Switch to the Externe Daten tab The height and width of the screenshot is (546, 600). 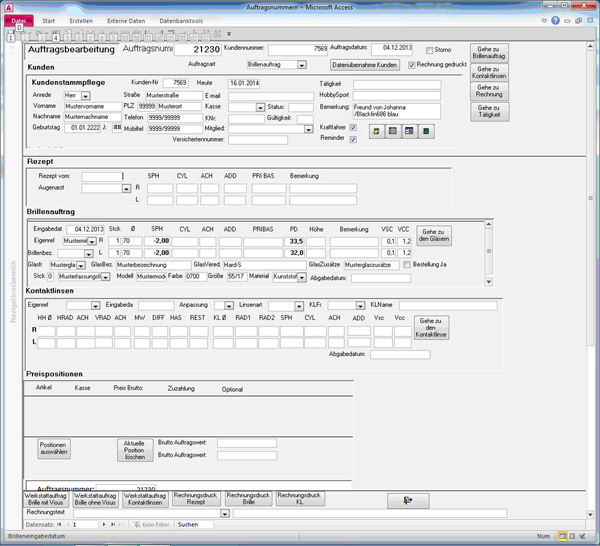point(126,21)
